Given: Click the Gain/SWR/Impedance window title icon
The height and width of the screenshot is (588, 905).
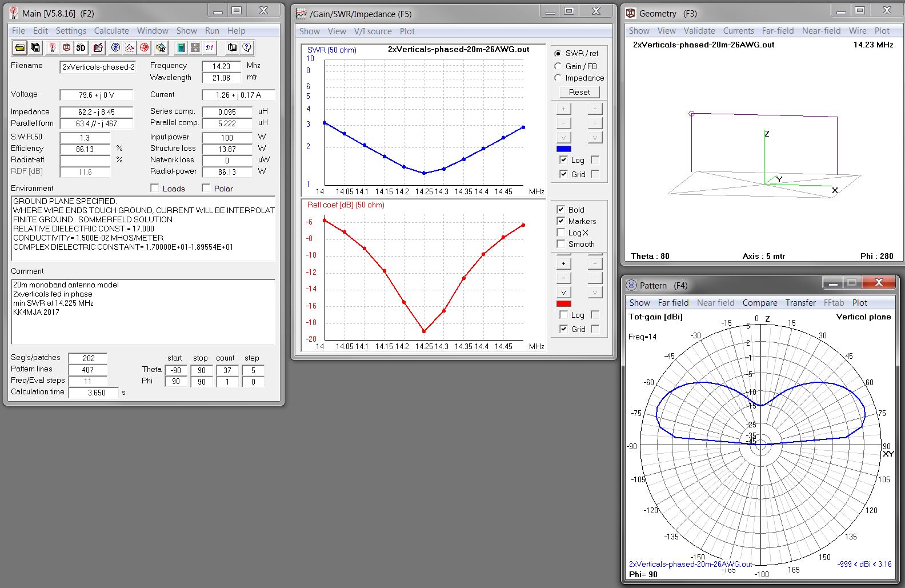Looking at the screenshot, I should [301, 14].
